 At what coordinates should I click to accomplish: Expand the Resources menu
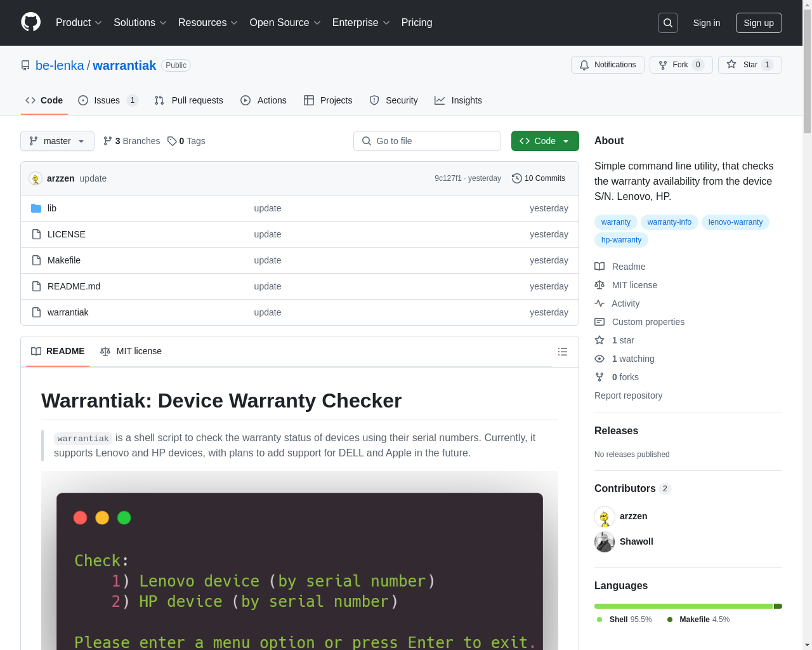click(208, 23)
